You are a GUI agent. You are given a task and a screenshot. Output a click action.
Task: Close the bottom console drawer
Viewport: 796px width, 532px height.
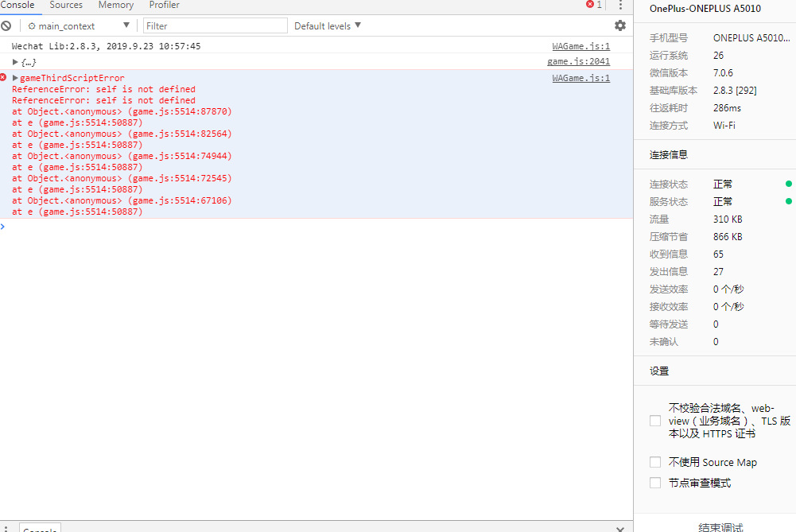tap(619, 528)
